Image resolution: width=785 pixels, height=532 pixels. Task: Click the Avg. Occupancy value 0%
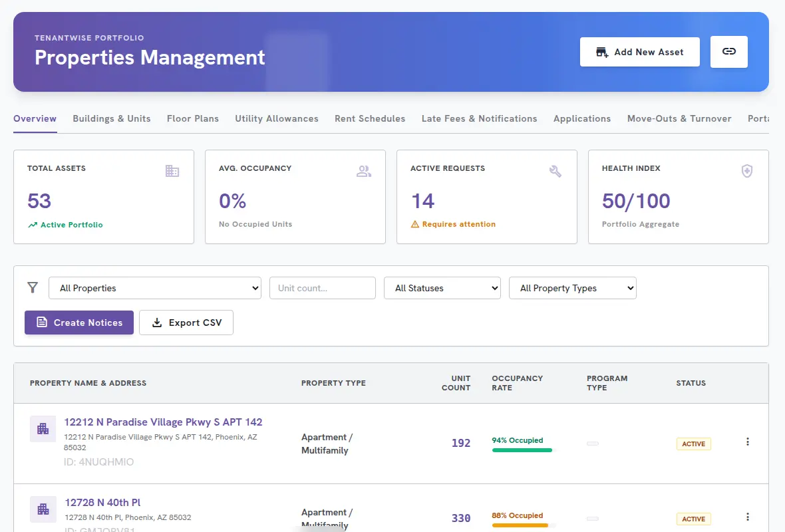[232, 201]
